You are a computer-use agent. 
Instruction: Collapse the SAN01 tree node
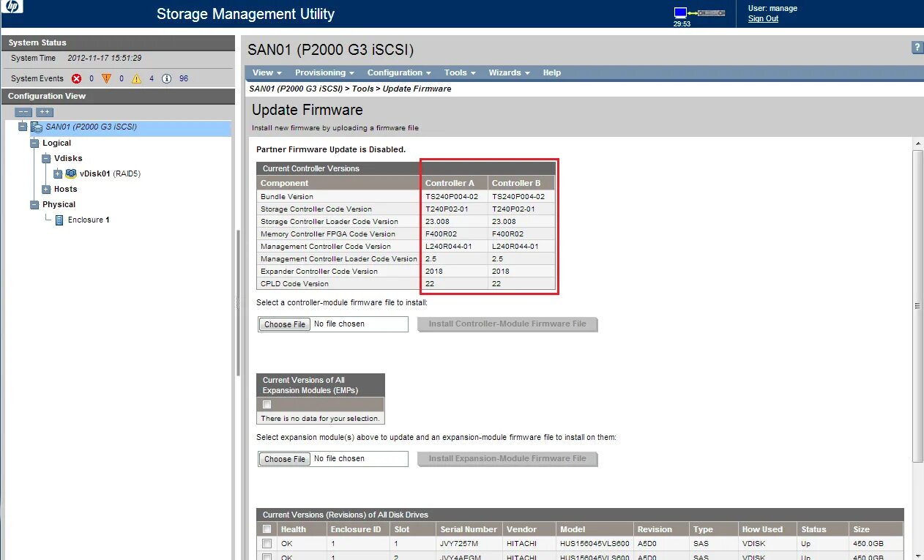[x=23, y=127]
